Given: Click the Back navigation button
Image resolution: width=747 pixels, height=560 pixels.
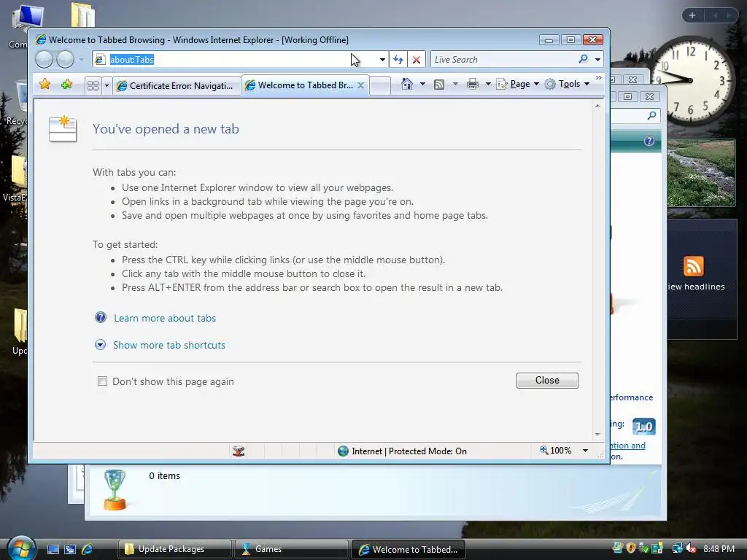Looking at the screenshot, I should point(44,60).
